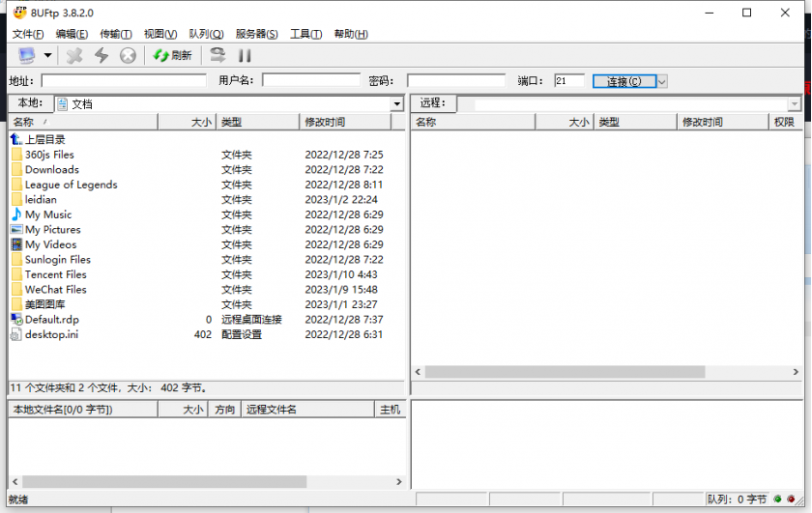Click the date 2023/1/2 22:24
The height and width of the screenshot is (513, 812).
pos(341,199)
